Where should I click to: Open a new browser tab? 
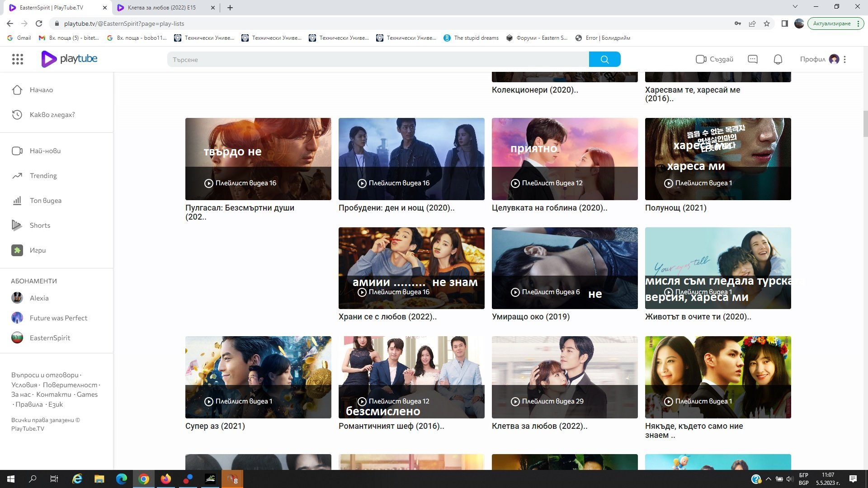tap(230, 8)
